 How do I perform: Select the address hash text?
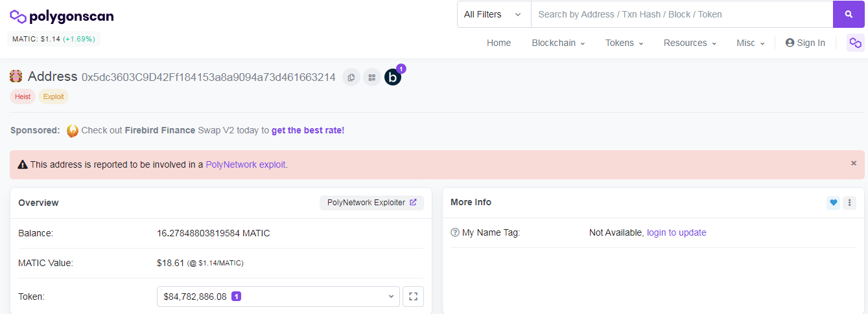(x=209, y=77)
